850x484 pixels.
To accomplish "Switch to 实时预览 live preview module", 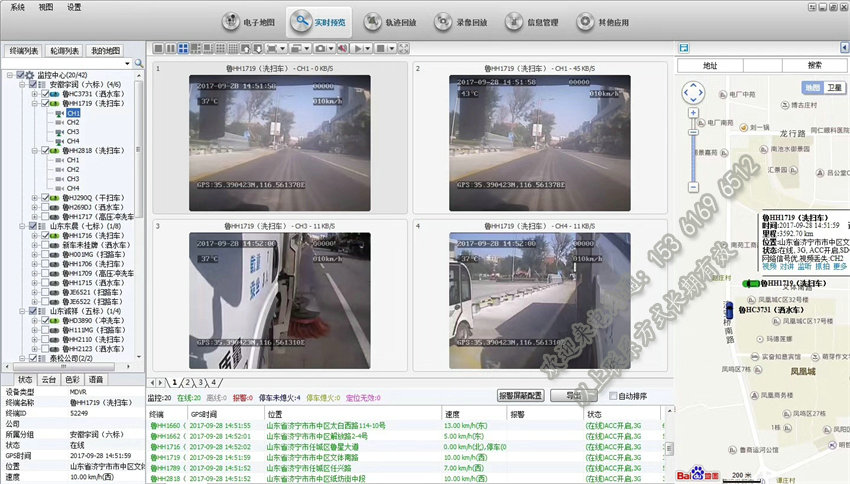I will [x=319, y=22].
